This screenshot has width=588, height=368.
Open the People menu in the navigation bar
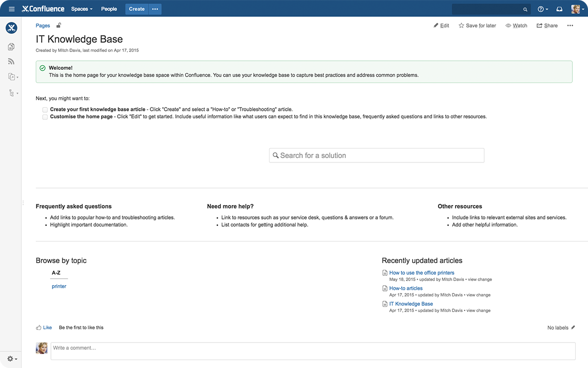point(109,9)
